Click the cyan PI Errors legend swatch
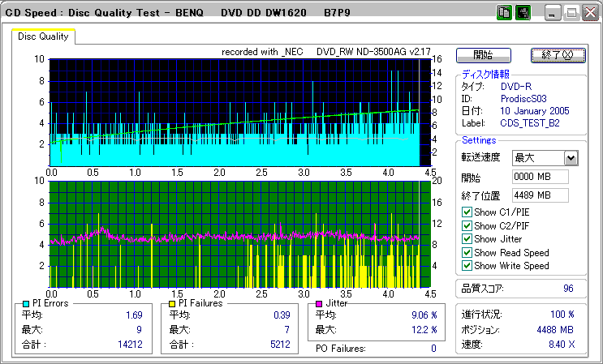603x364 pixels. tap(27, 303)
